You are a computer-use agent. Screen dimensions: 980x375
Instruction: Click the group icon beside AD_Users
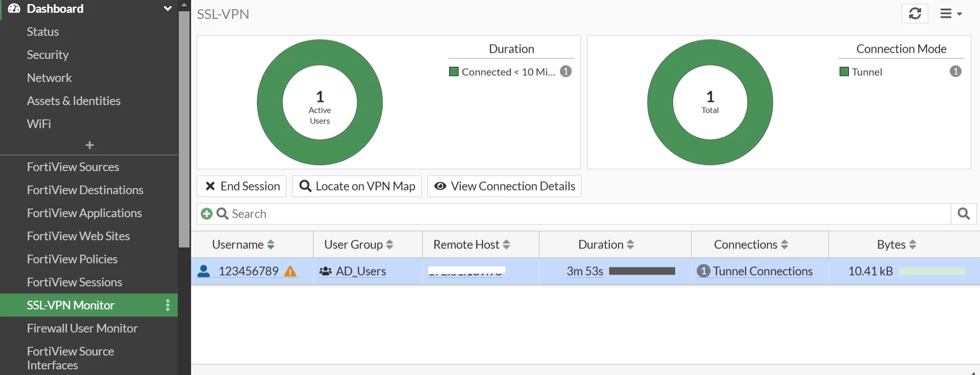(325, 271)
